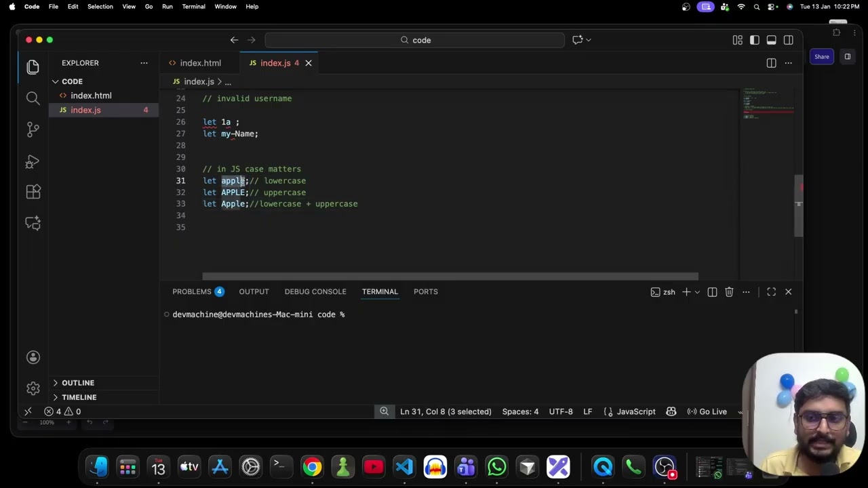868x488 pixels.
Task: Toggle the bottom panel visibility
Action: tap(772, 40)
